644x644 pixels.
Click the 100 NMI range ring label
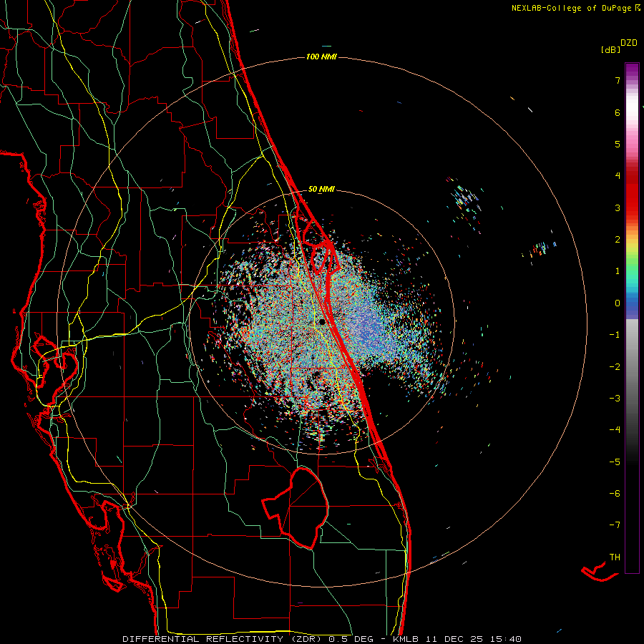coord(321,57)
